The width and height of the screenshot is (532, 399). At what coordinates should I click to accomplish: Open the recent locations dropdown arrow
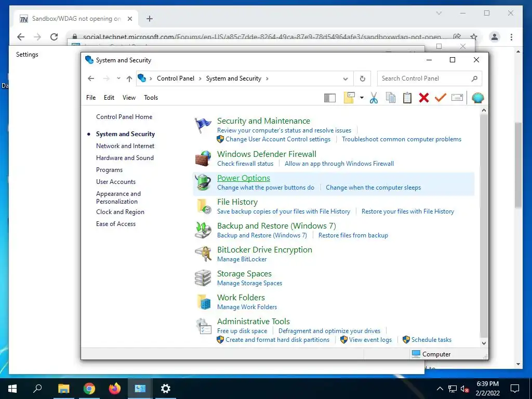(x=118, y=78)
